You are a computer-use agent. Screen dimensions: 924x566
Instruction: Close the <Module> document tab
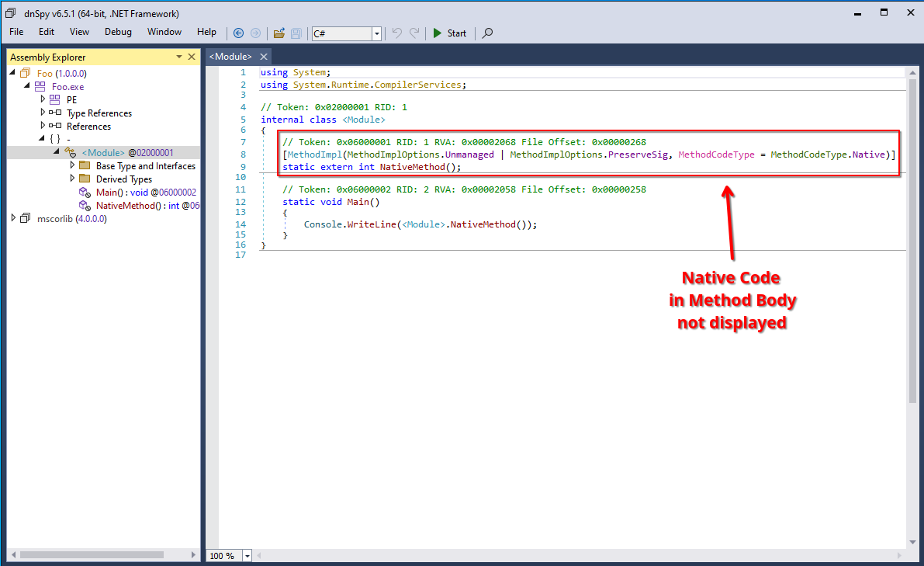click(264, 57)
